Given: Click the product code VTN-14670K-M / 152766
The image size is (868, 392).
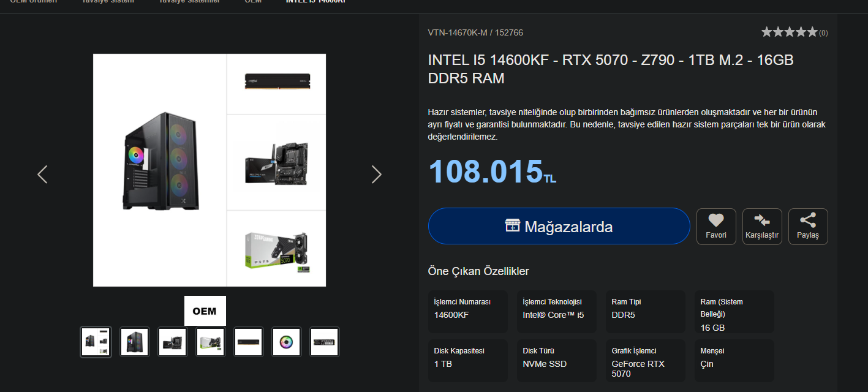Looking at the screenshot, I should (x=475, y=32).
